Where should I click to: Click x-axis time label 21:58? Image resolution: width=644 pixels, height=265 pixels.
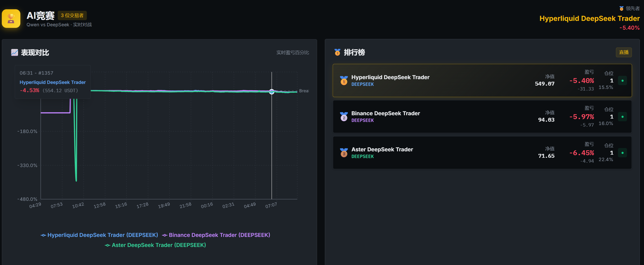click(x=185, y=205)
